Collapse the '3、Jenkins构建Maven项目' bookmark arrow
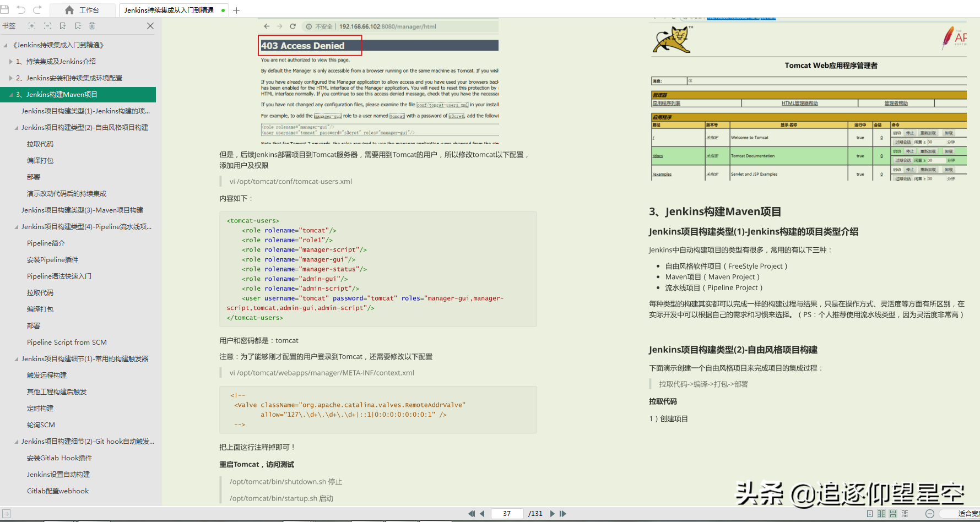The image size is (980, 522). click(x=10, y=95)
